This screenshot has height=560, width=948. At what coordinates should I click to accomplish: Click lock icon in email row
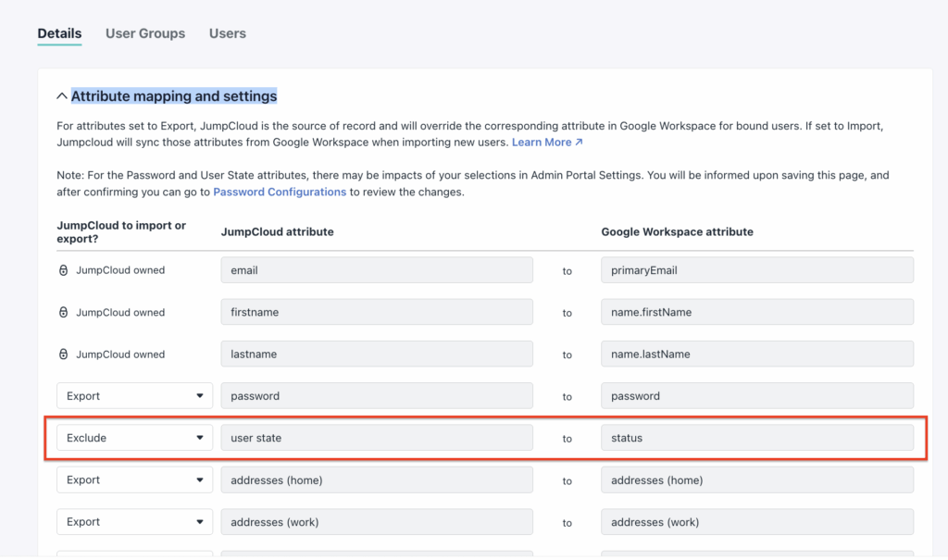[63, 270]
